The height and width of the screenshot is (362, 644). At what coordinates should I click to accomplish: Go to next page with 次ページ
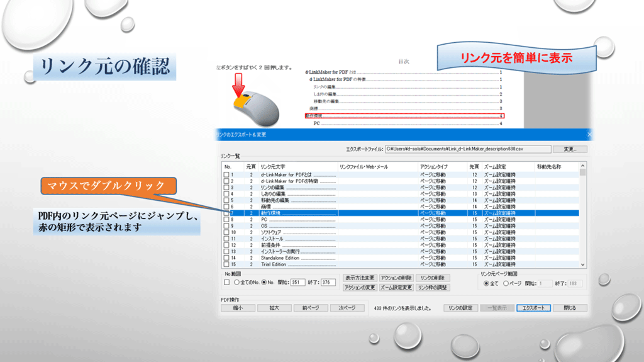tap(347, 308)
